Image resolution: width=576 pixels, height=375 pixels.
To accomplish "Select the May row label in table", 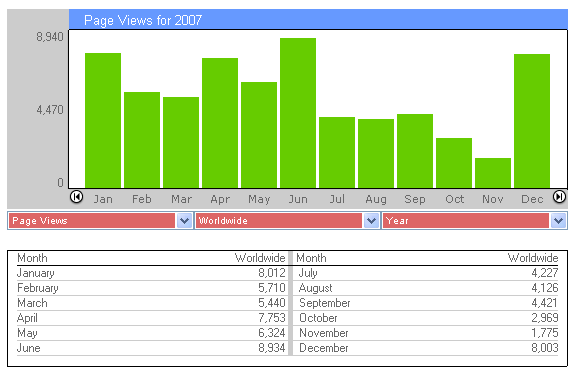I will coord(28,333).
